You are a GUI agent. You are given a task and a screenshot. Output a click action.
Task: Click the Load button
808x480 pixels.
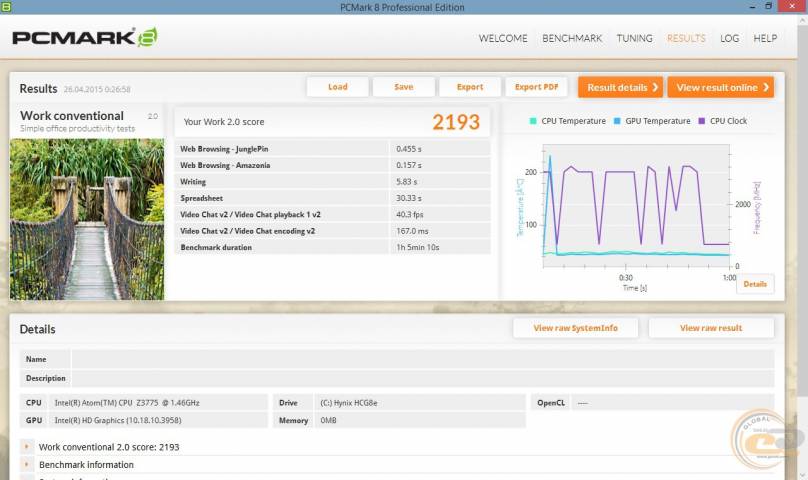point(338,87)
